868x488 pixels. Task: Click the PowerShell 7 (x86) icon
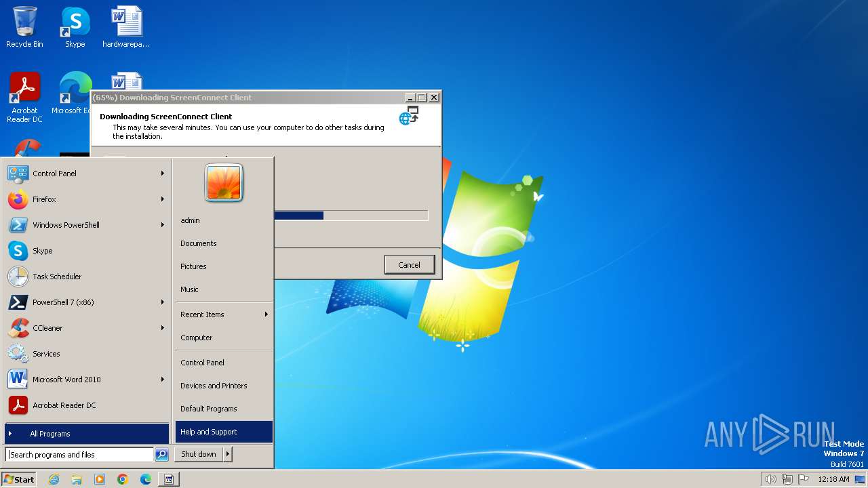point(18,302)
